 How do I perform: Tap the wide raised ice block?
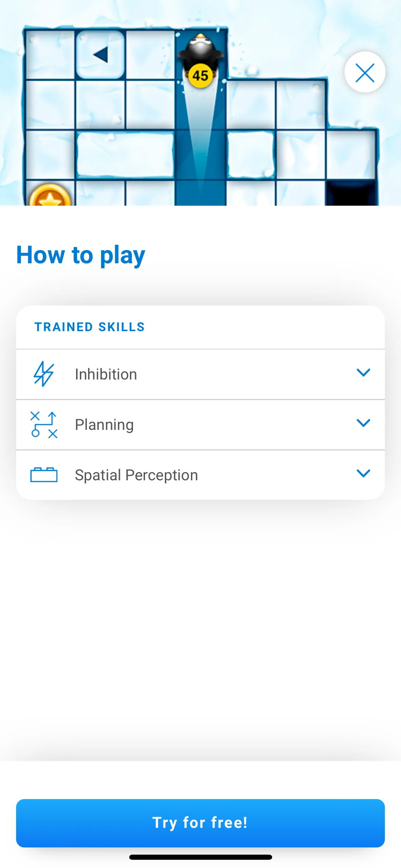[x=125, y=155]
